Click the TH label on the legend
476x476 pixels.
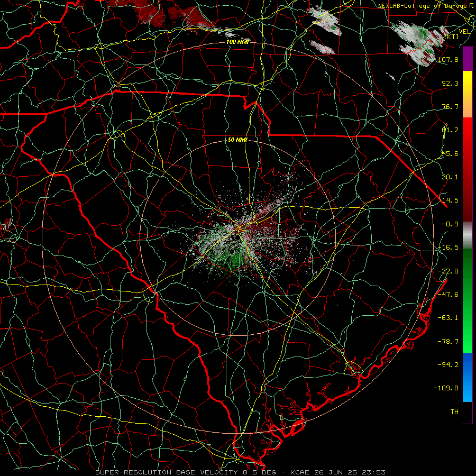pyautogui.click(x=454, y=412)
